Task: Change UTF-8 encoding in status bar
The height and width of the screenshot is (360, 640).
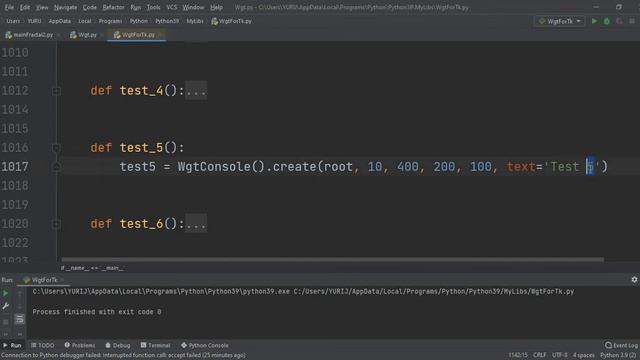Action: 560,356
